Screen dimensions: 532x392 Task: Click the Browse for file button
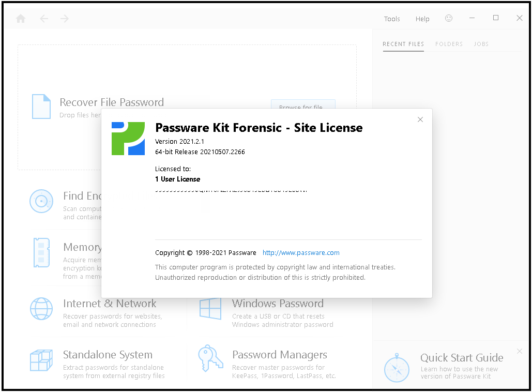click(303, 104)
